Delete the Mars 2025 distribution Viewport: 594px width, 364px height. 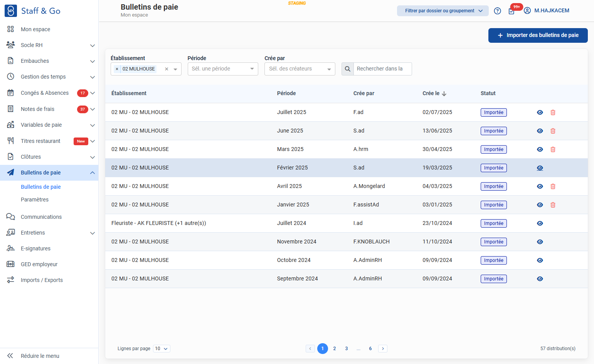click(x=553, y=149)
